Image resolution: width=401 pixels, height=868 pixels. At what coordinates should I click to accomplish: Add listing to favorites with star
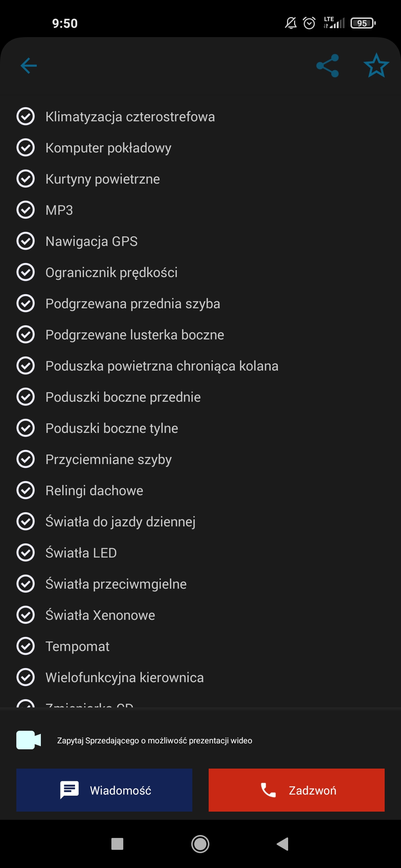(376, 66)
